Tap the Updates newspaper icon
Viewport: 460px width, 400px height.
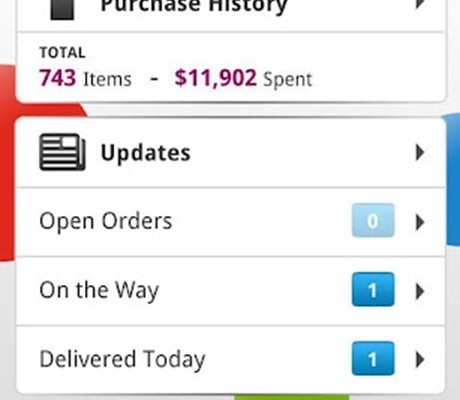click(x=62, y=152)
